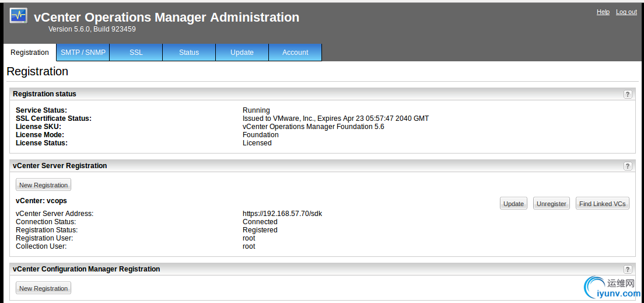Click the Collection User 'root' value
This screenshot has height=303, width=644.
click(249, 246)
